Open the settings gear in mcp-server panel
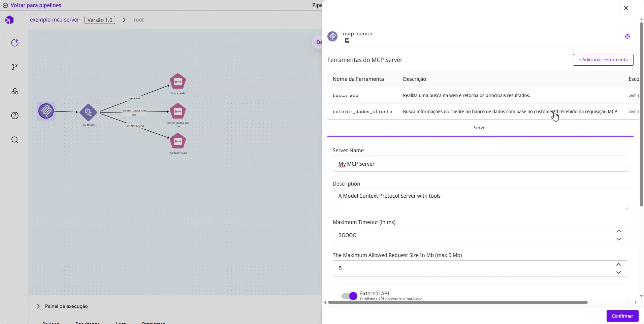 coord(627,36)
